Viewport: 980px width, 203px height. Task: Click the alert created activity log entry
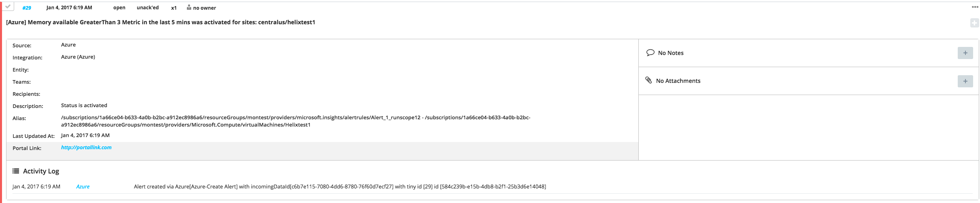click(340, 186)
